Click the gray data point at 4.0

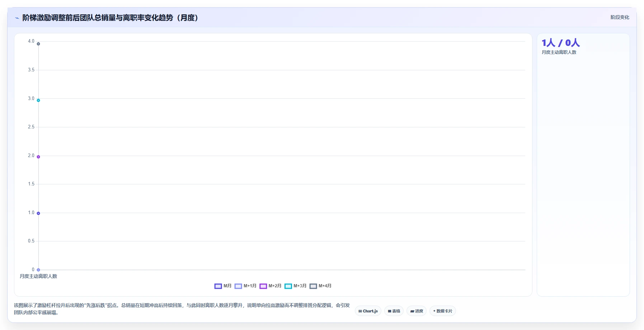[38, 44]
